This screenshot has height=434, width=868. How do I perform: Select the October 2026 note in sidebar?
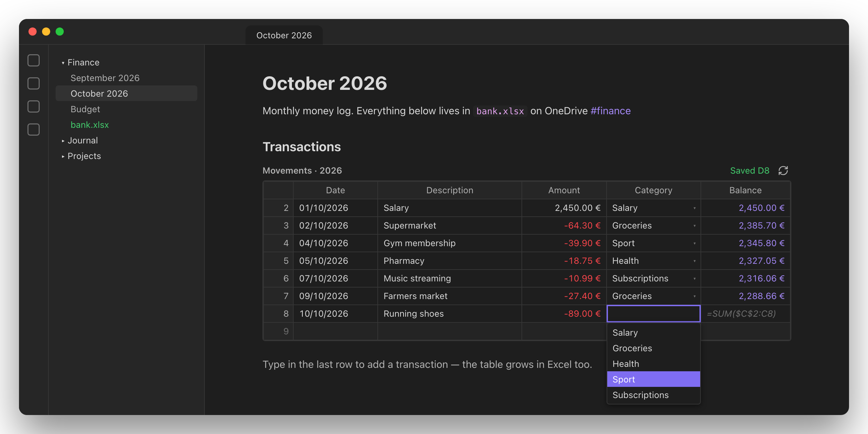[x=126, y=94]
